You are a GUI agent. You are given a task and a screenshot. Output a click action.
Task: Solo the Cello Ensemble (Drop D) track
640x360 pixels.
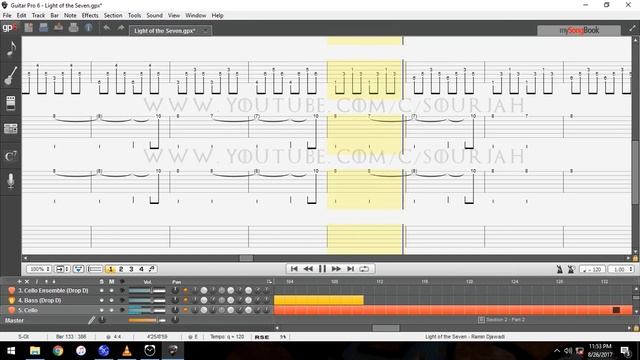[x=102, y=291]
